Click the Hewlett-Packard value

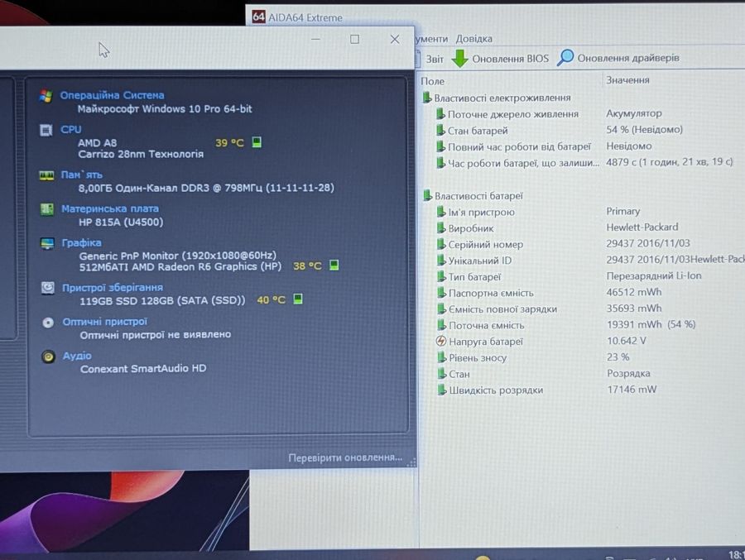pos(642,227)
